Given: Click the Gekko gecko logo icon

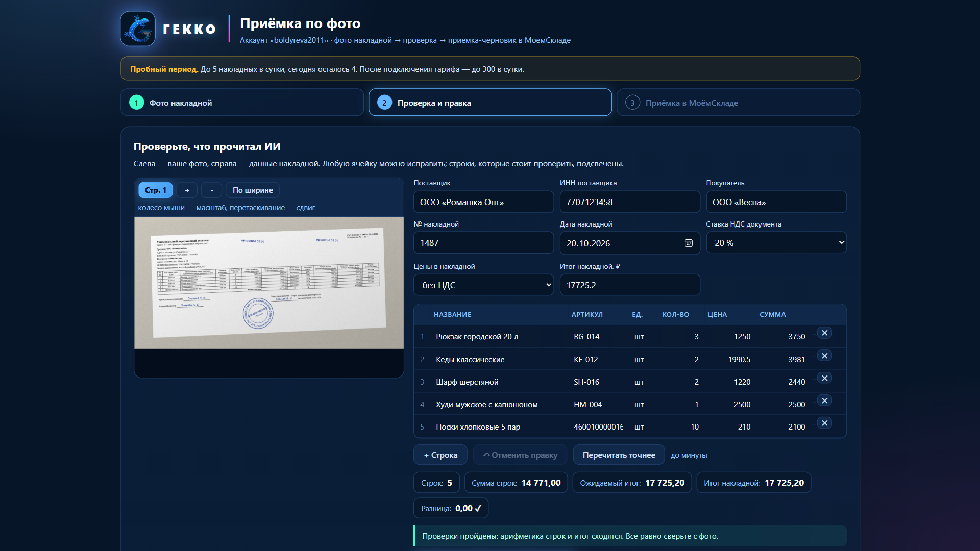Looking at the screenshot, I should (138, 29).
